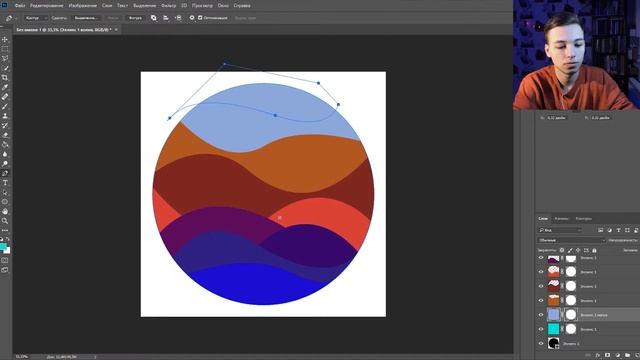640x360 pixels.
Task: Select the Brush tool
Action: (5, 106)
